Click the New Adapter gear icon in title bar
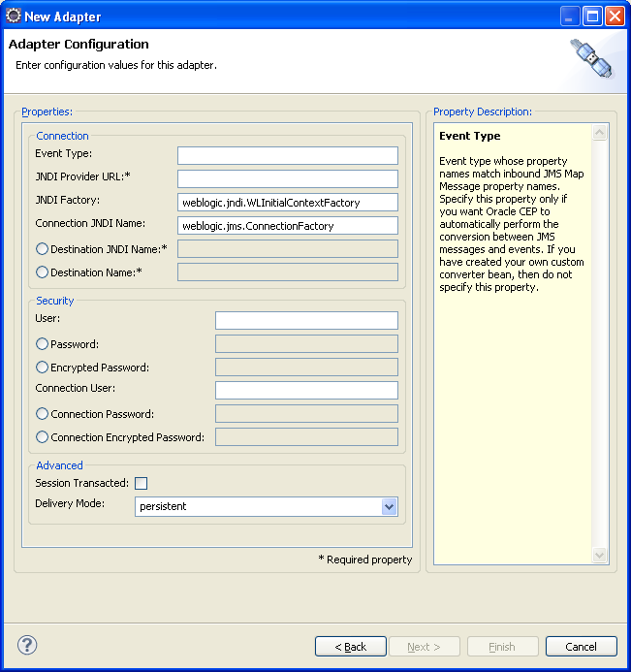631x672 pixels. (x=14, y=16)
